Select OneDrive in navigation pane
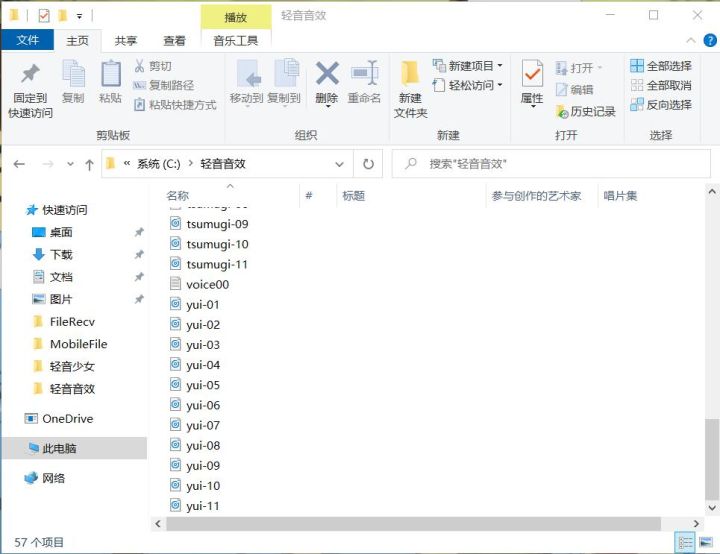The width and height of the screenshot is (720, 554). 68,419
